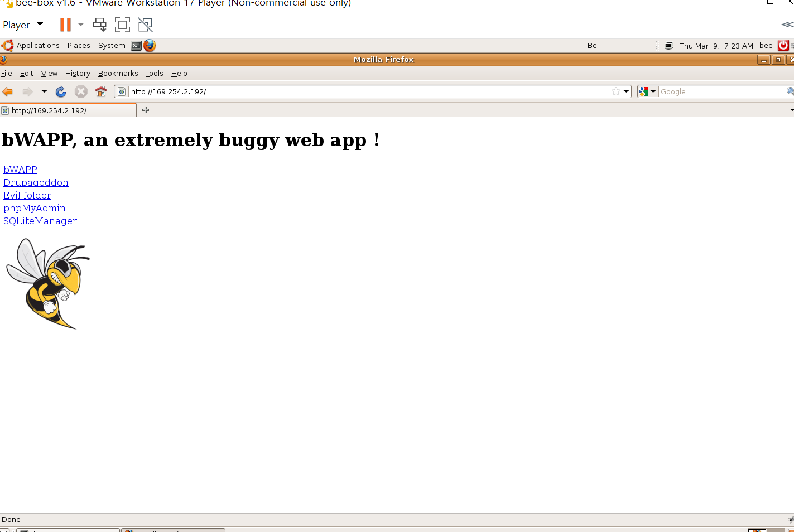794x532 pixels.
Task: Minimize the Firefox window
Action: (764, 60)
